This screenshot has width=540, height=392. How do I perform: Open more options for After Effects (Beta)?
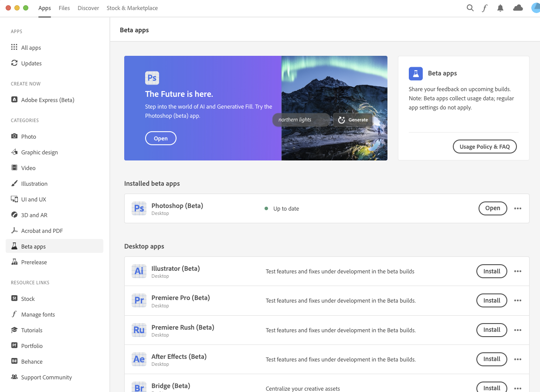pos(518,359)
